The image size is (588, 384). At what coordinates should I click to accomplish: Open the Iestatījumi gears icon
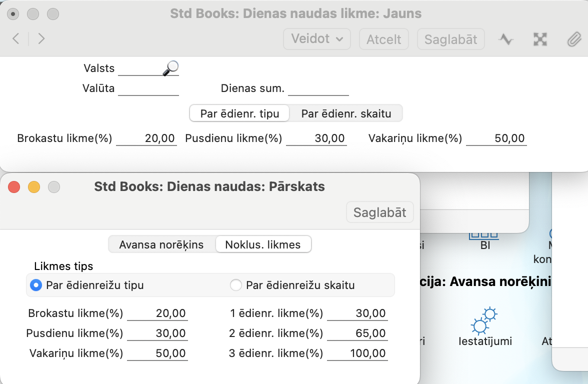tap(485, 321)
